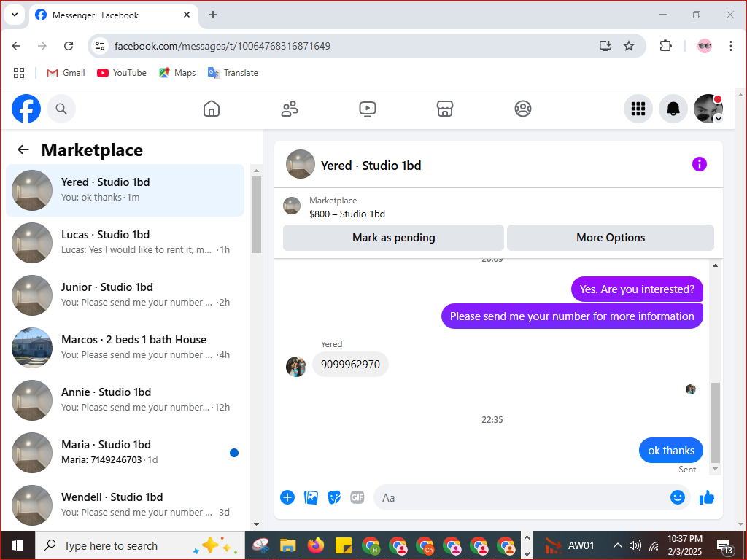Open the Video (Watch) icon
The height and width of the screenshot is (560, 747).
368,109
